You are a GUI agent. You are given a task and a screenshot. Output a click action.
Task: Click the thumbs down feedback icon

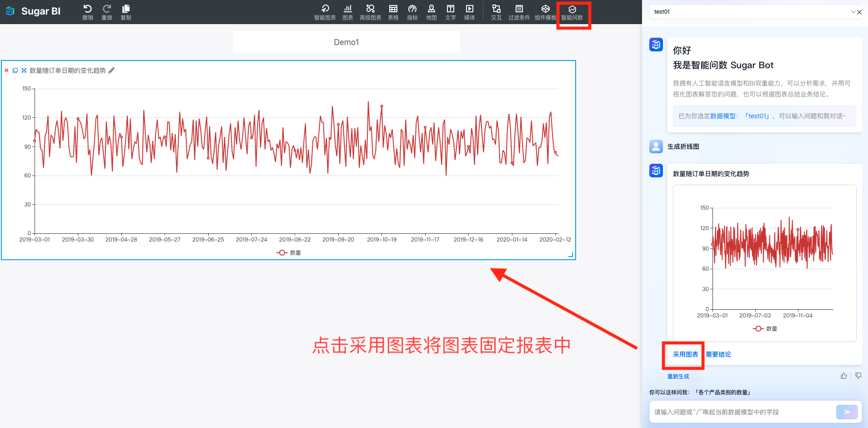coord(858,376)
